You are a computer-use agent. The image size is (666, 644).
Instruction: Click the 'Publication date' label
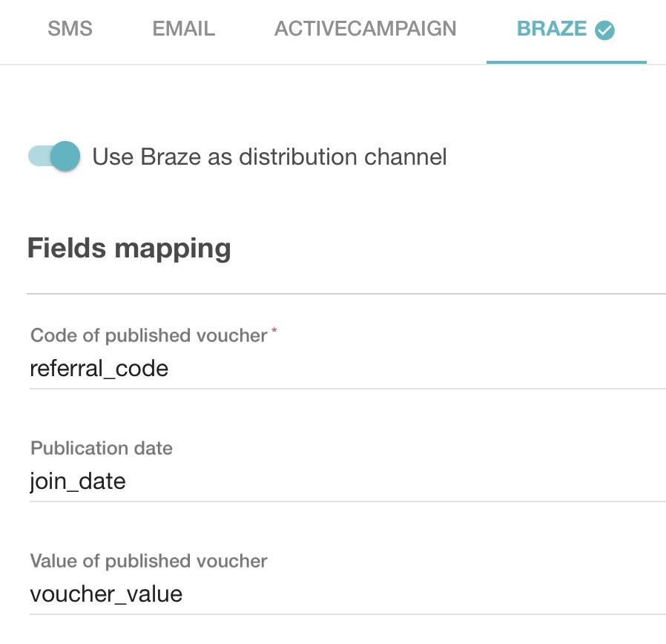tap(102, 448)
